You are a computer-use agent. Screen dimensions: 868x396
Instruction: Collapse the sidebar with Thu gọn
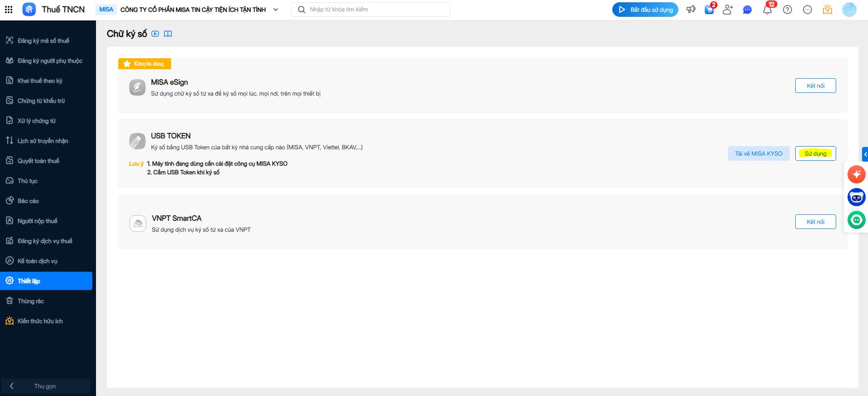click(x=45, y=386)
